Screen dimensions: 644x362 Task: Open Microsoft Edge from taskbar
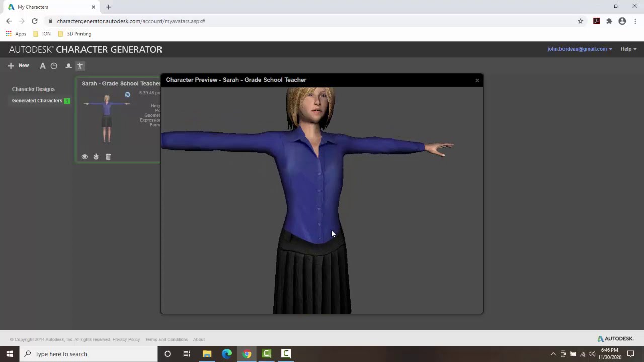(227, 354)
